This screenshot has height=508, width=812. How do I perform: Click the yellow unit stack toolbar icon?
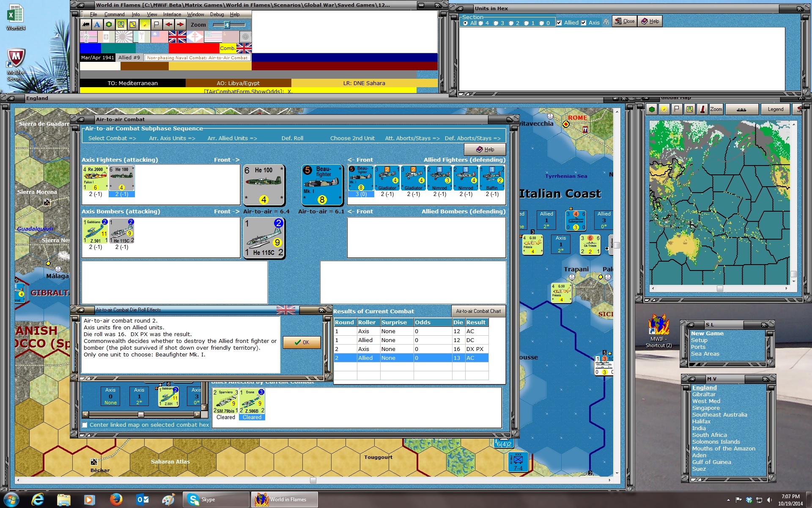tap(133, 25)
